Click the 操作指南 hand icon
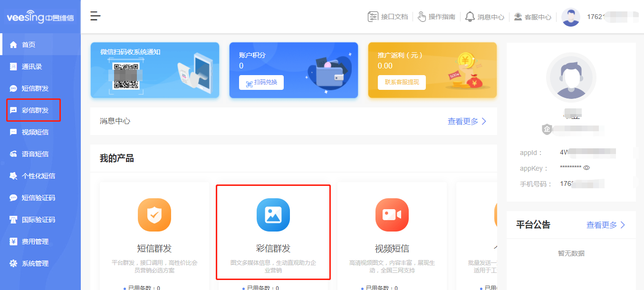This screenshot has height=290, width=644. pyautogui.click(x=422, y=16)
